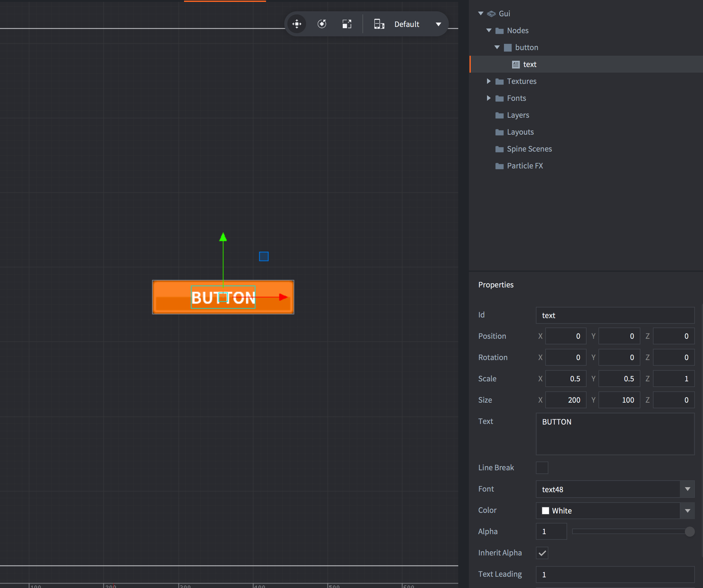Image resolution: width=703 pixels, height=588 pixels.
Task: Select the Rotate tool in the toolbar
Action: 322,24
